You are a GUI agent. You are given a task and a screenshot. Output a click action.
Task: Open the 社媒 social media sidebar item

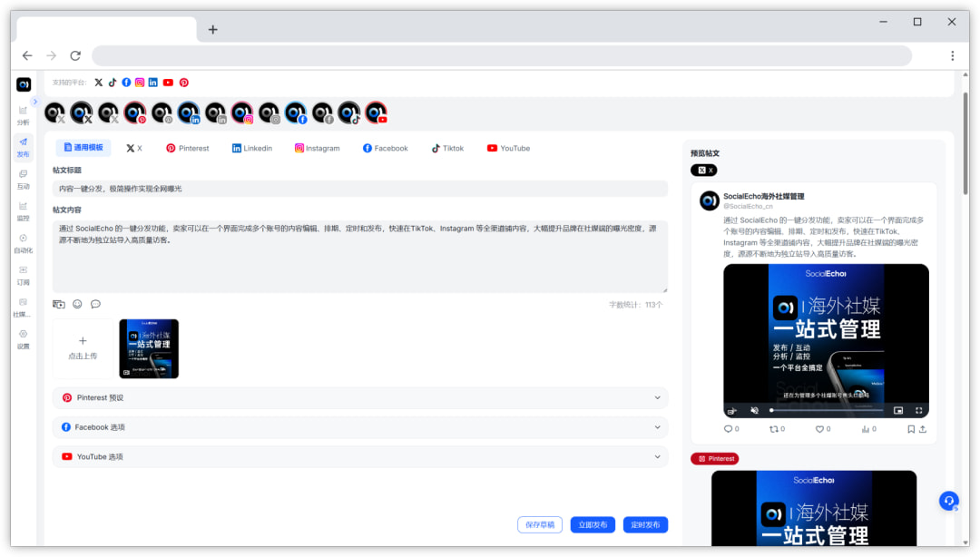tap(23, 307)
